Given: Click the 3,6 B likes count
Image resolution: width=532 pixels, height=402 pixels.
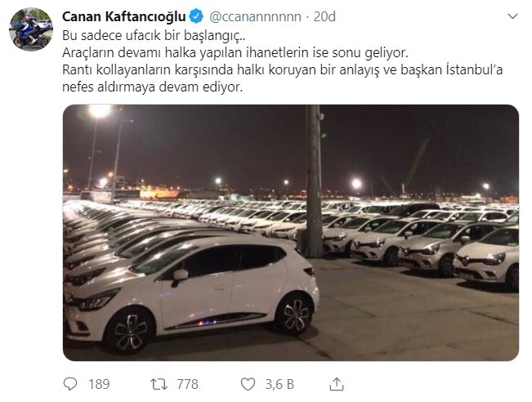Looking at the screenshot, I should (279, 384).
